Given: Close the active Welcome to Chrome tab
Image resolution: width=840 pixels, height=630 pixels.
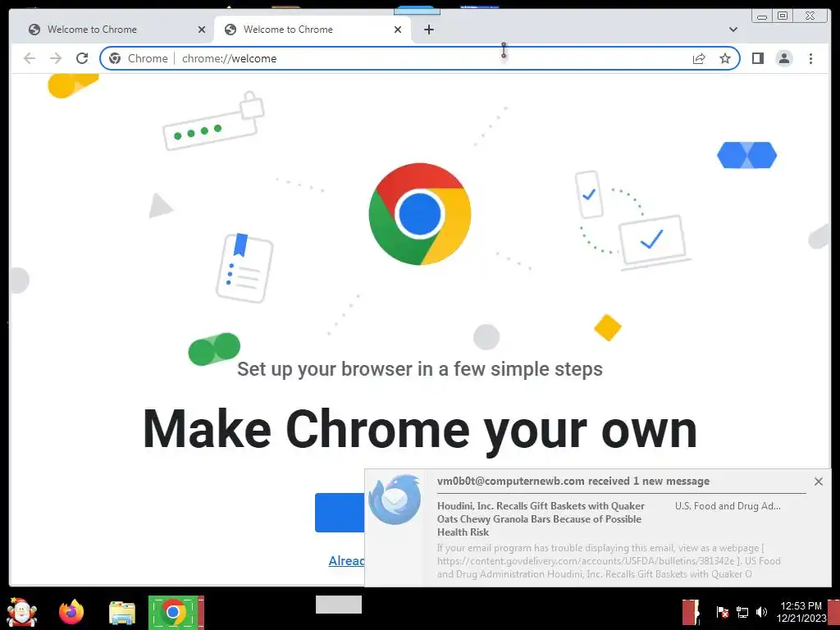Looking at the screenshot, I should click(398, 30).
